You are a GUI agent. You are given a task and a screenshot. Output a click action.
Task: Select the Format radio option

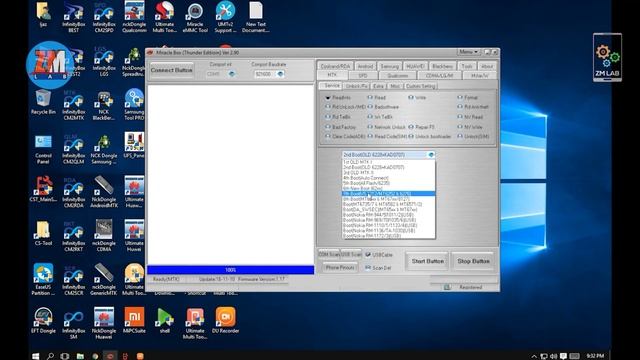pos(467,98)
